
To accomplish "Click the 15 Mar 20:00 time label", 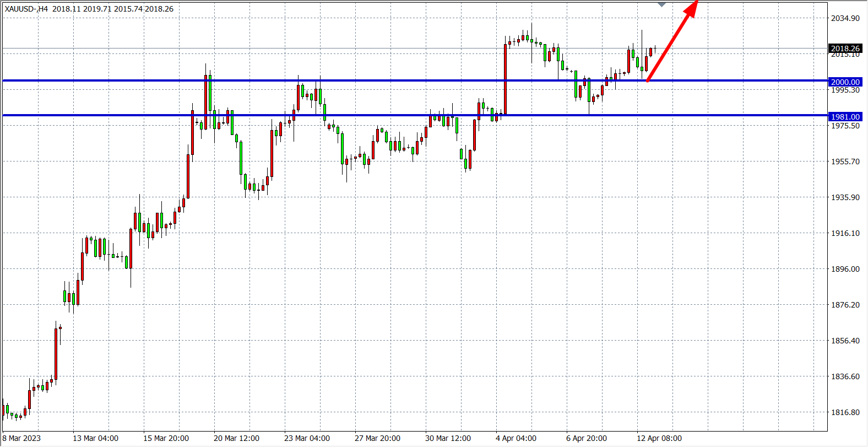I will click(x=166, y=438).
